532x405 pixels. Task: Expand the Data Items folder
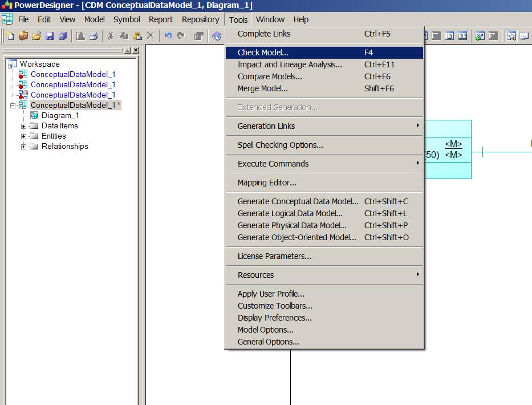[x=23, y=126]
